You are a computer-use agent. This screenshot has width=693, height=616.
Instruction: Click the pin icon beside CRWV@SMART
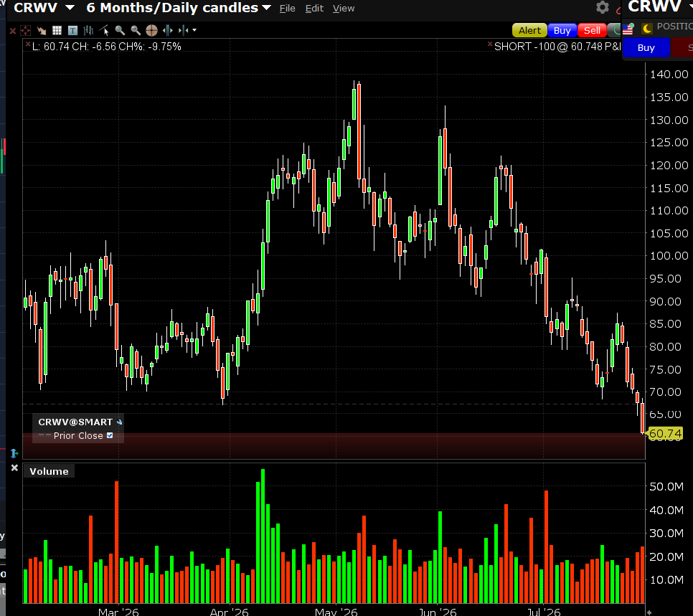point(119,422)
